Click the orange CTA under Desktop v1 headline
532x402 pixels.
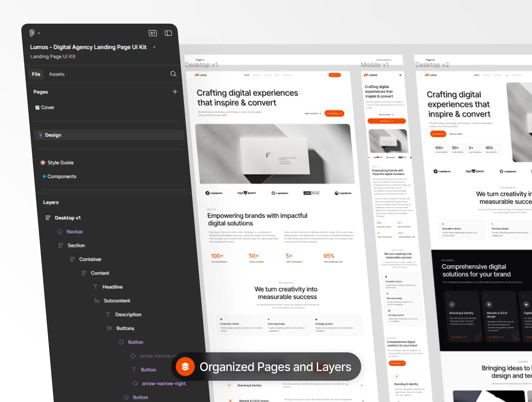(x=334, y=114)
